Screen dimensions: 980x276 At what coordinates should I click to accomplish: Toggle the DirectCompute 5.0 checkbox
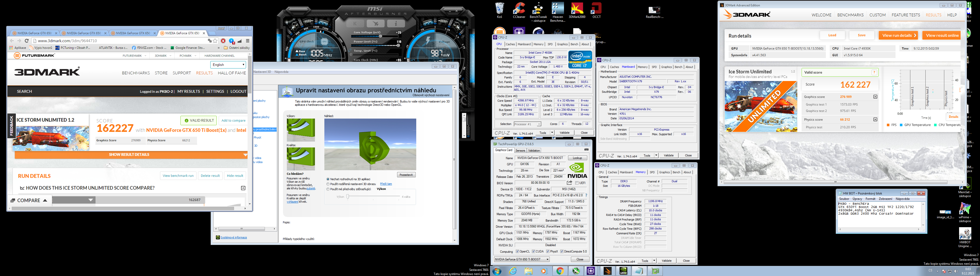click(x=562, y=252)
